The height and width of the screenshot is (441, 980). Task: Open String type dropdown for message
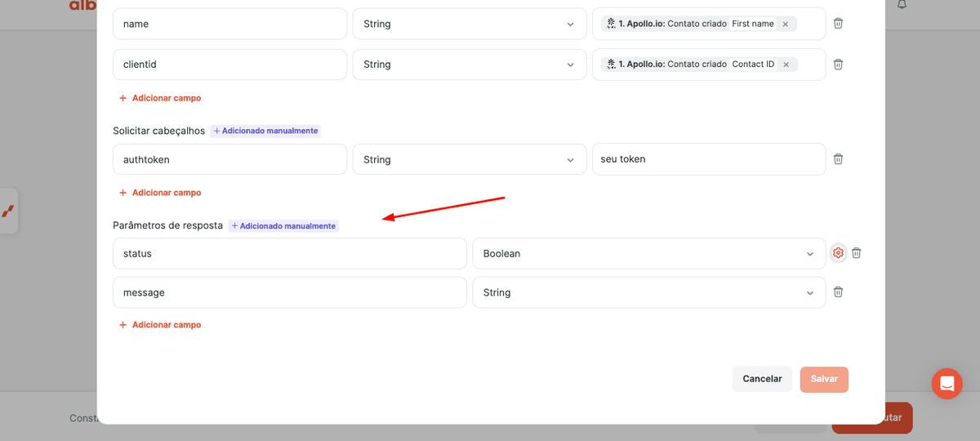(649, 292)
